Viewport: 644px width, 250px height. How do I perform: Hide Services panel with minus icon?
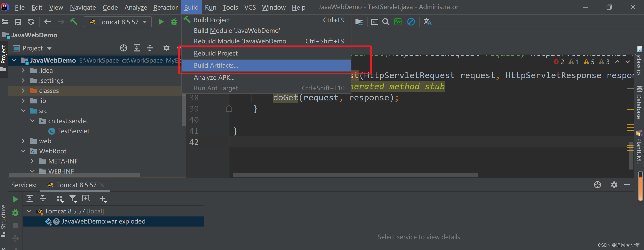(627, 185)
